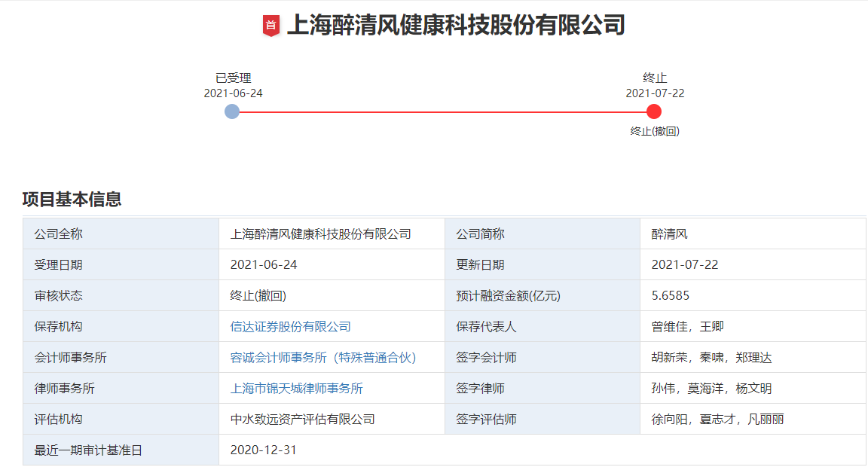Click the 会计师事务所 row label
The width and height of the screenshot is (868, 467).
click(x=70, y=358)
